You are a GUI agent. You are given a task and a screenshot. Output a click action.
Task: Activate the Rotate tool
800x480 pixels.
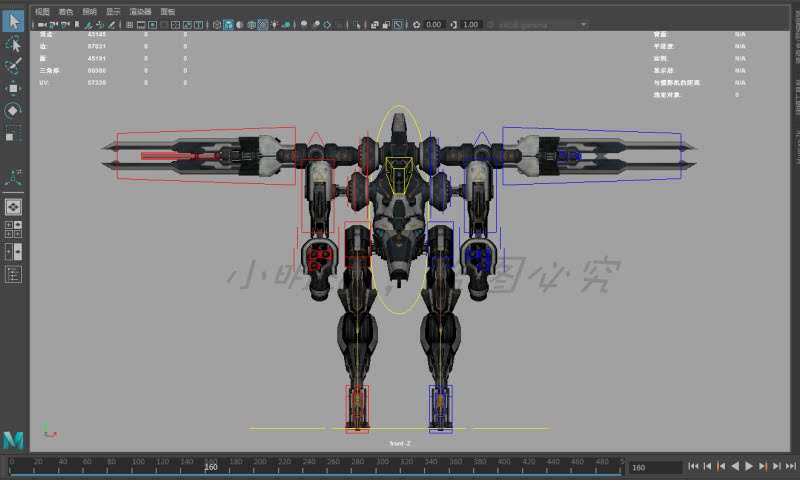[x=13, y=110]
